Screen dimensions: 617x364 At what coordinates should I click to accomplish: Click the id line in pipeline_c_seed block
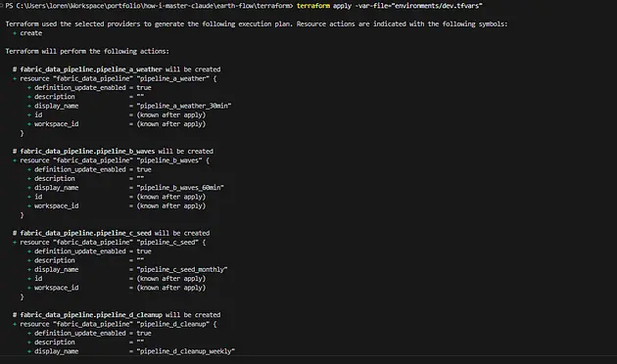pos(117,278)
